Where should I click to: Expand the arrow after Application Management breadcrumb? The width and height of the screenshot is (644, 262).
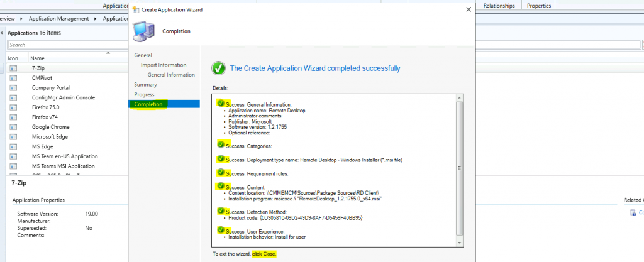coord(96,19)
